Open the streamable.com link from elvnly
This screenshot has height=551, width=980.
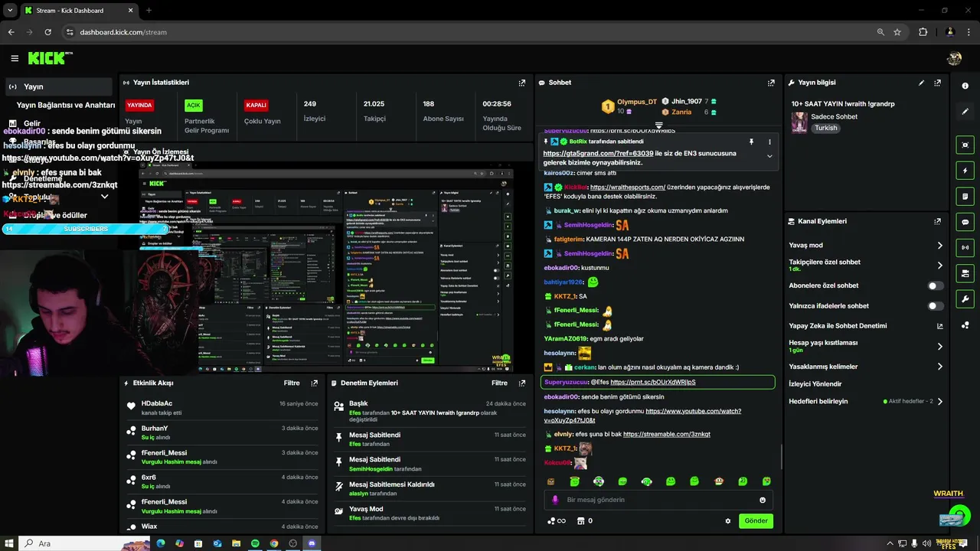point(667,434)
